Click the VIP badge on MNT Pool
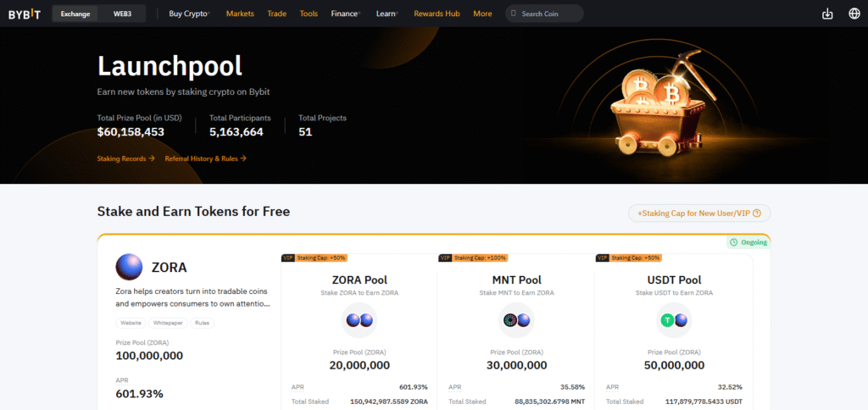The width and height of the screenshot is (868, 410). (445, 258)
